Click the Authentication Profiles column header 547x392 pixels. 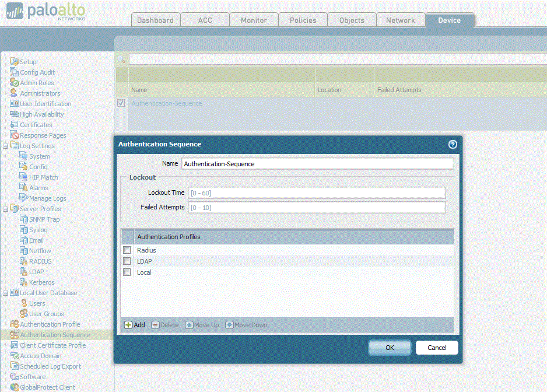tap(294, 237)
